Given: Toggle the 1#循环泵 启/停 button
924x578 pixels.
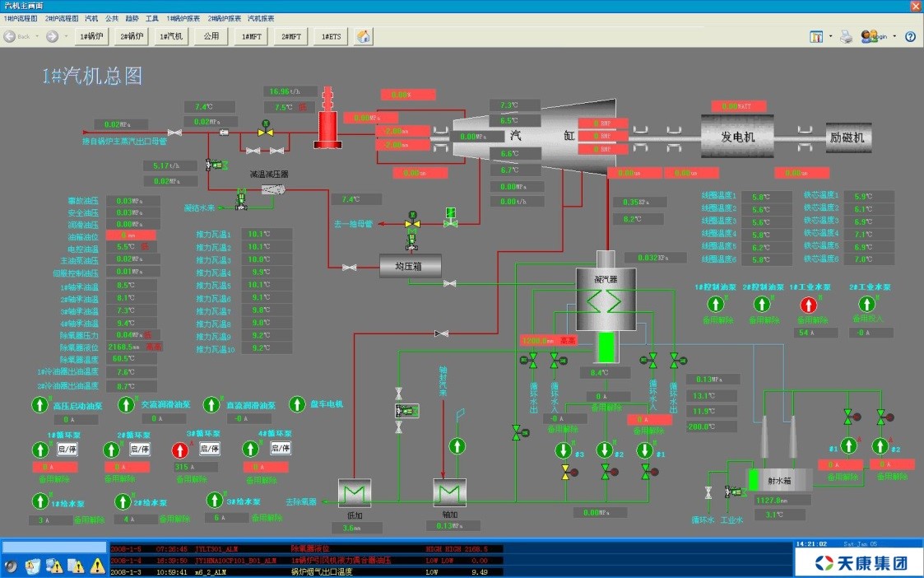Looking at the screenshot, I should coord(67,449).
